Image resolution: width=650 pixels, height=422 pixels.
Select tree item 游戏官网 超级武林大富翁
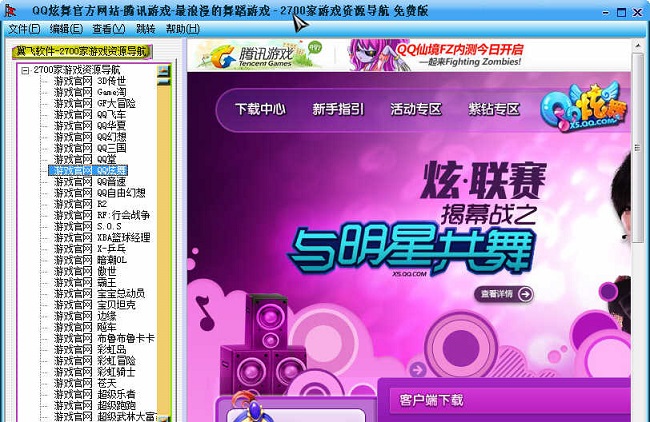point(105,416)
